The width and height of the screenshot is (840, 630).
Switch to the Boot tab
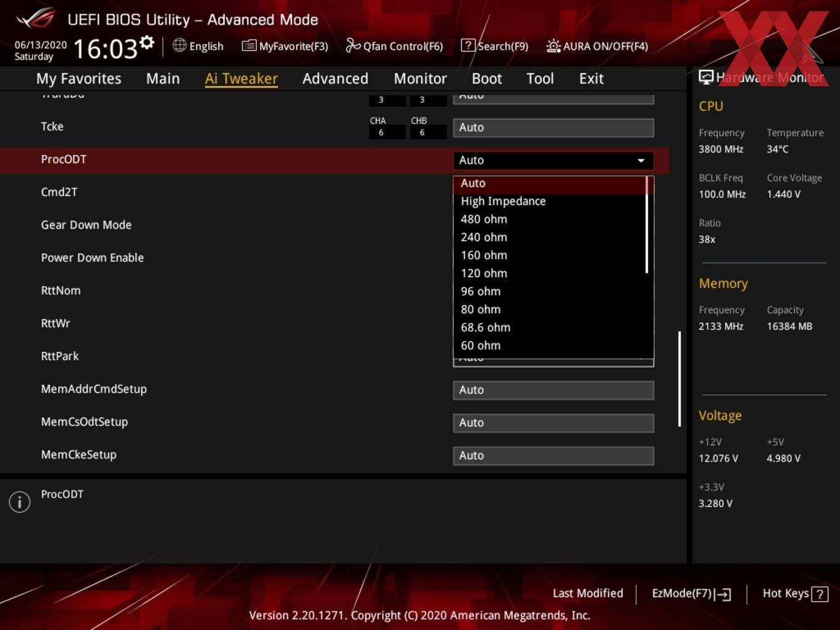tap(487, 78)
